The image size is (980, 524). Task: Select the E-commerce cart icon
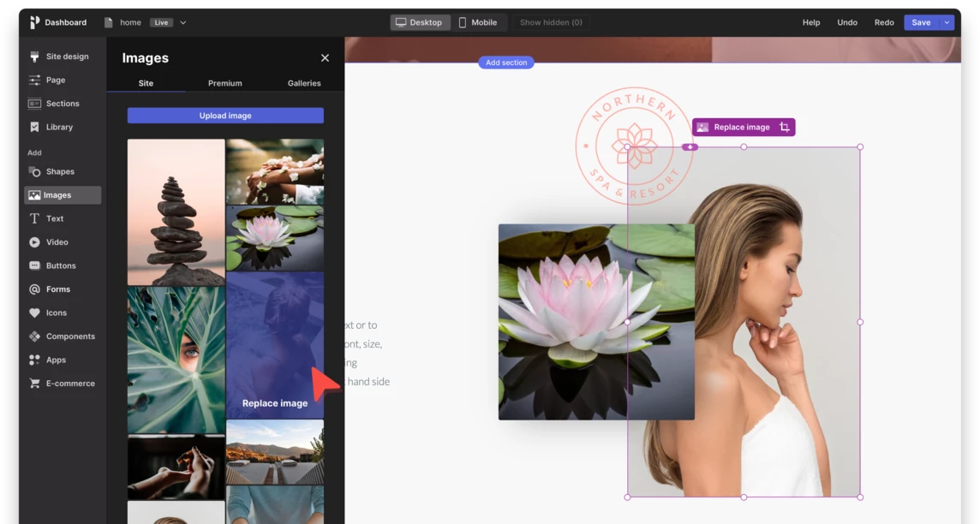tap(34, 384)
